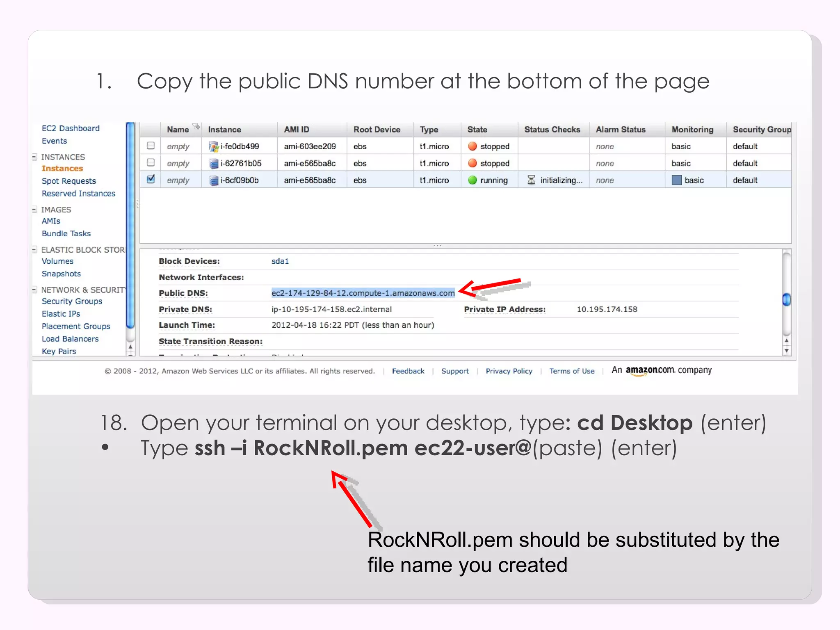The height and width of the screenshot is (630, 840).
Task: Collapse the INSTANCES section in sidebar
Action: [35, 157]
